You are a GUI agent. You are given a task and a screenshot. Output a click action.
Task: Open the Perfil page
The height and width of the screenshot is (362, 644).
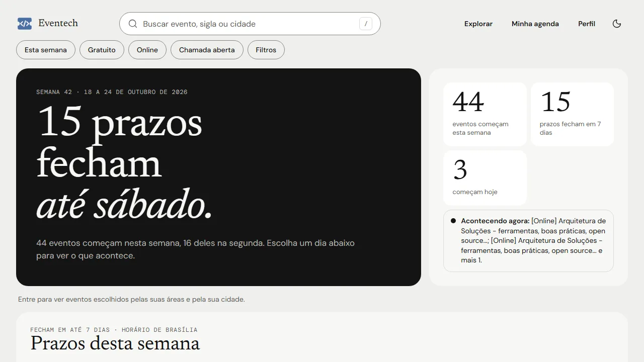coord(587,24)
